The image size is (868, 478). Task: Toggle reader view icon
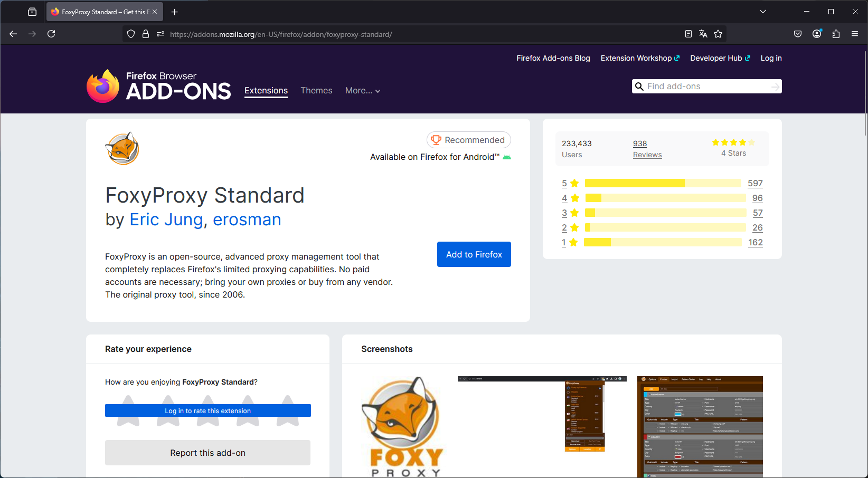pos(688,34)
